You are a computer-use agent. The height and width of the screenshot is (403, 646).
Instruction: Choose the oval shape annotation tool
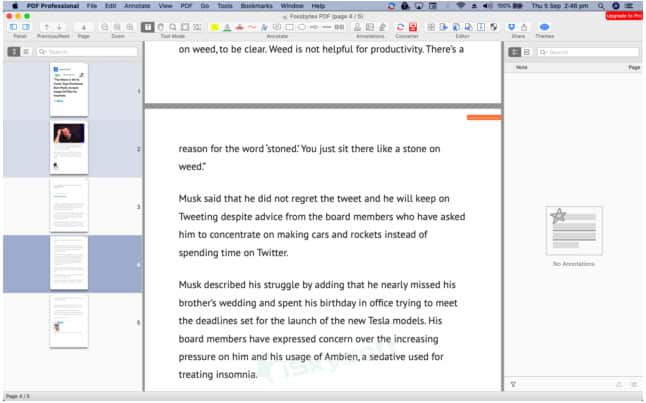[x=302, y=27]
